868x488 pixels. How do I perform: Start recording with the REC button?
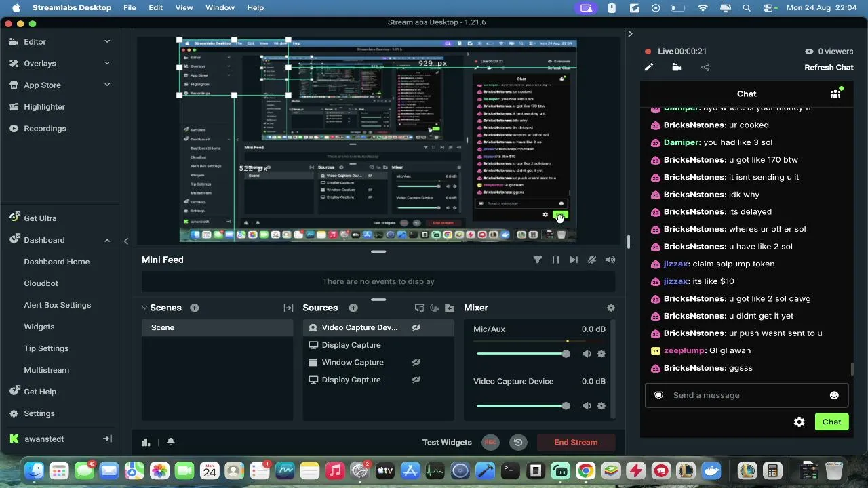[490, 442]
